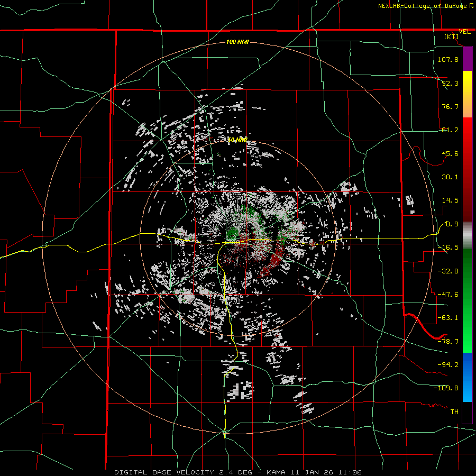Screen dimensions: 476x476
Task: Click the VEL legend title
Action: point(464,32)
